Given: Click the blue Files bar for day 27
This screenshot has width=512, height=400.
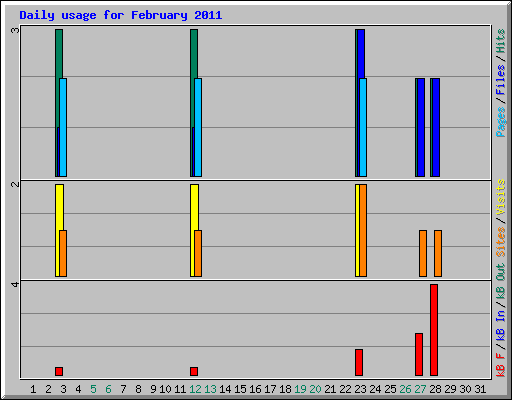Looking at the screenshot, I should tap(421, 127).
